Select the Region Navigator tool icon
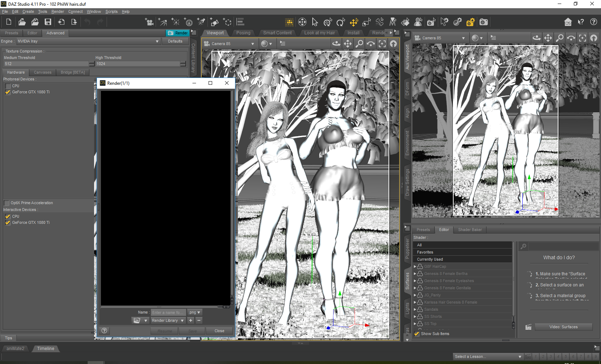The image size is (601, 364). [x=418, y=22]
